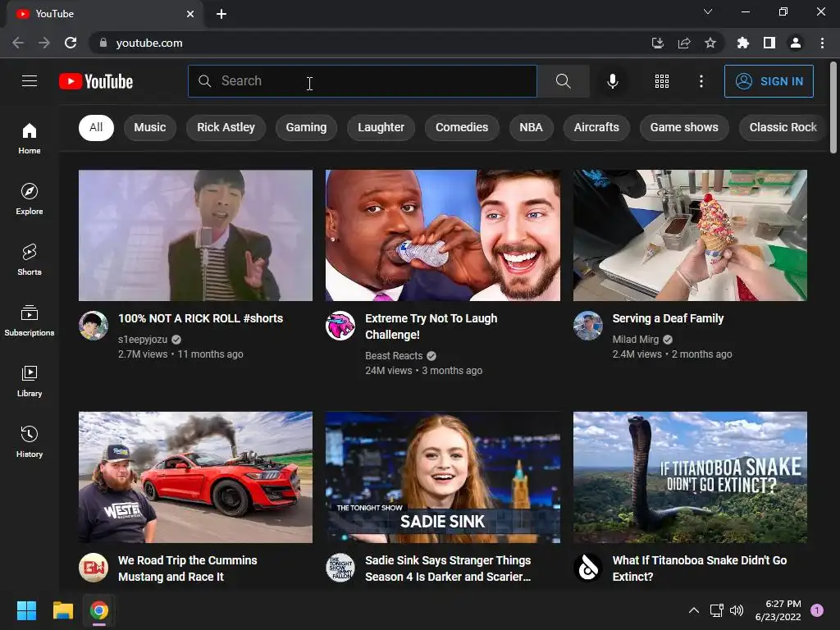Click the SIGN IN button
Screen dimensions: 840x630
click(769, 81)
